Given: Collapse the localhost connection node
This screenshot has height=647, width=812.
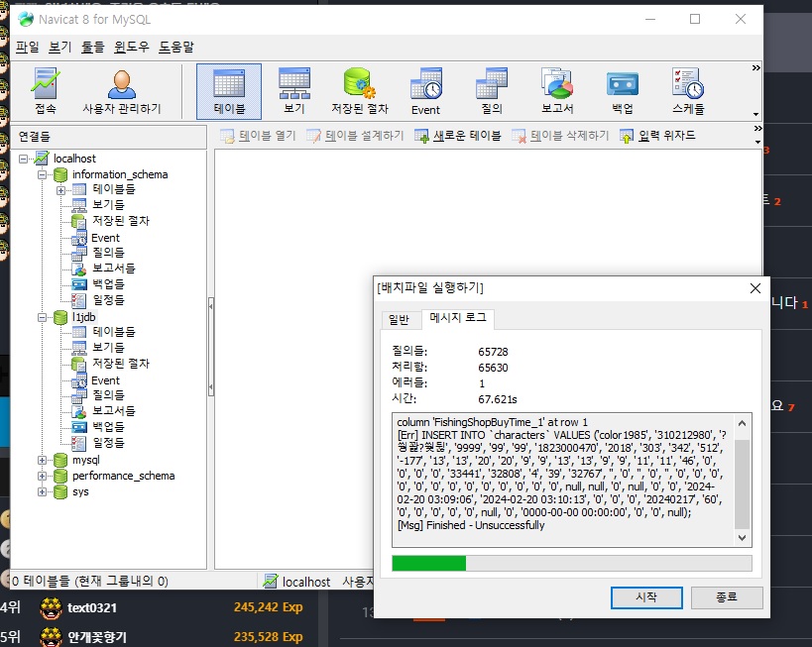Looking at the screenshot, I should coord(24,159).
